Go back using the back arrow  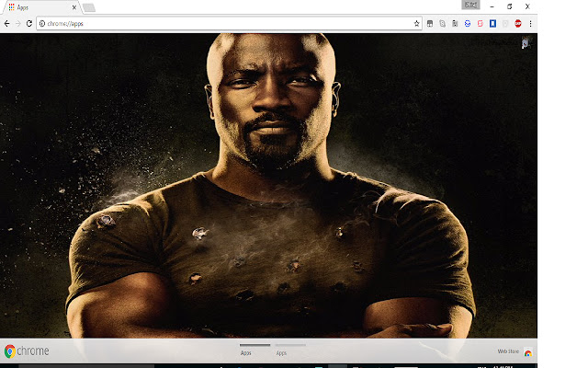[x=6, y=24]
